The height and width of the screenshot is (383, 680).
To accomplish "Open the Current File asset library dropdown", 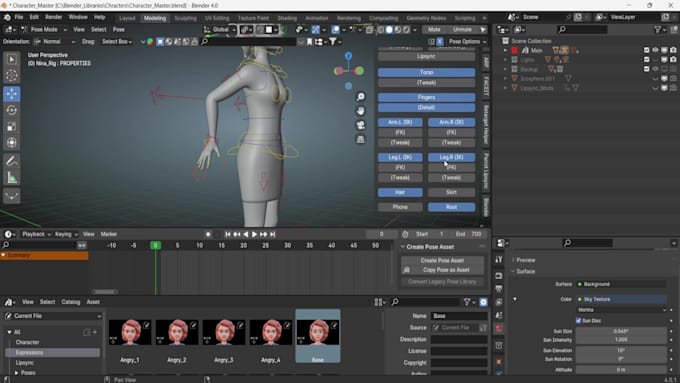I will pos(54,316).
